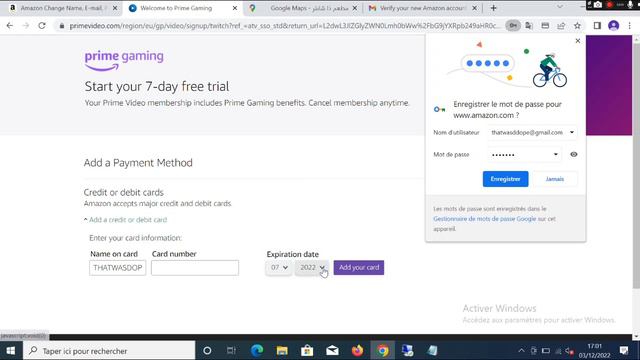This screenshot has height=360, width=640.
Task: Bookmark this page with the star
Action: pos(577,26)
